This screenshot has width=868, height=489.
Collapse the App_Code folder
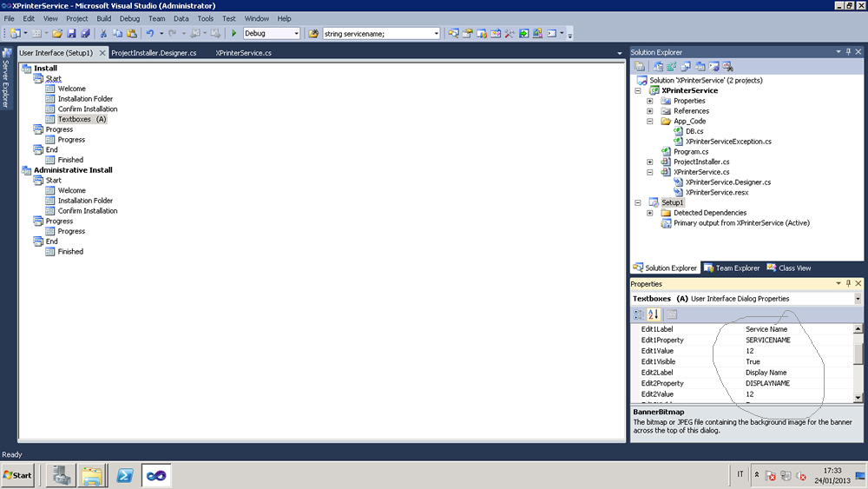[x=650, y=121]
